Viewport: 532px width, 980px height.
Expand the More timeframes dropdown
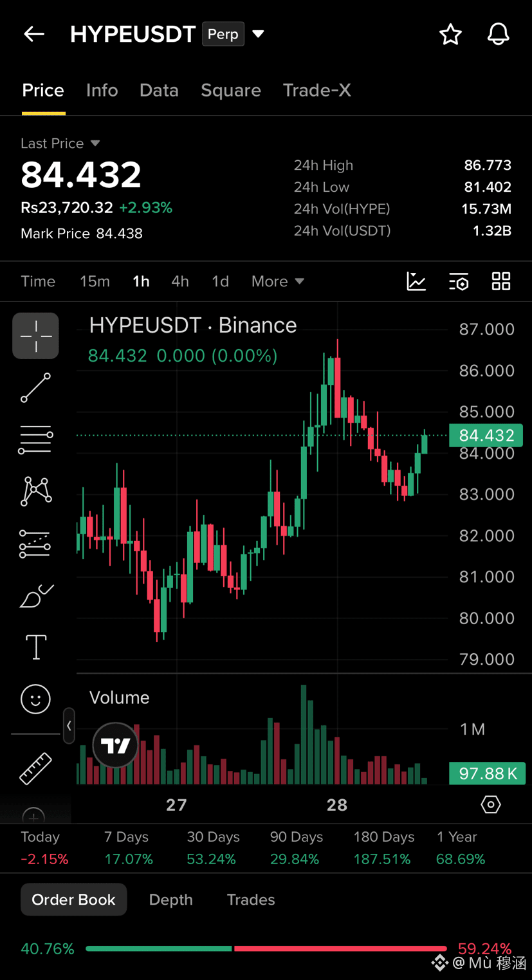click(278, 281)
